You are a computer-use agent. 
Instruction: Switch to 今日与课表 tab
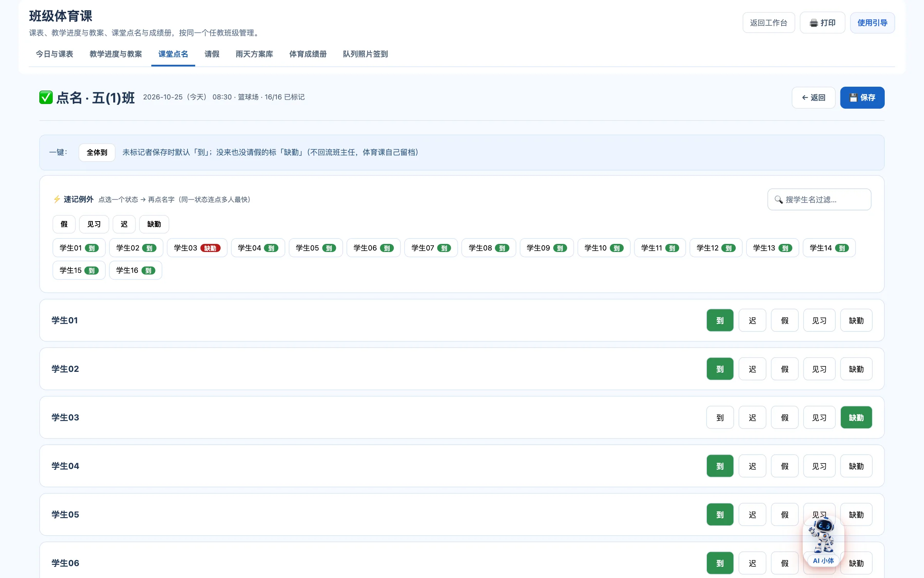[x=54, y=54]
